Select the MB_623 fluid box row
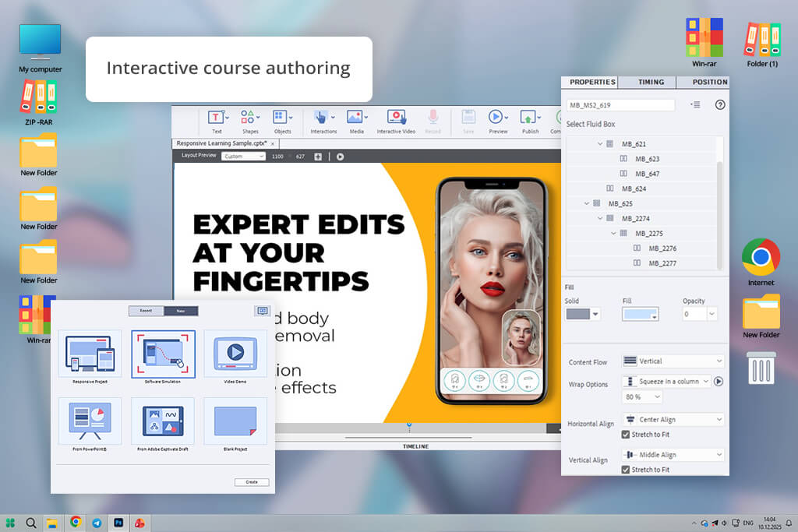 click(642, 159)
